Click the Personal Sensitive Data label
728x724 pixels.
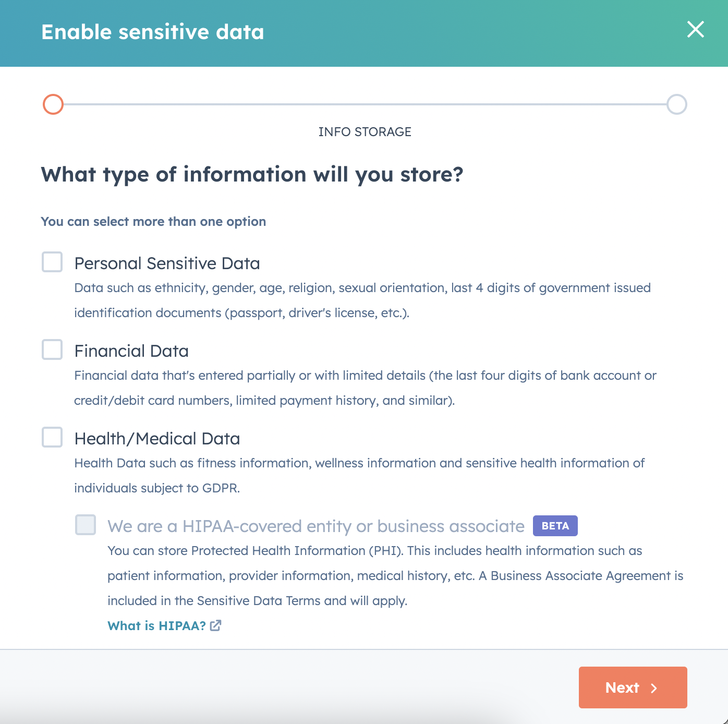167,263
